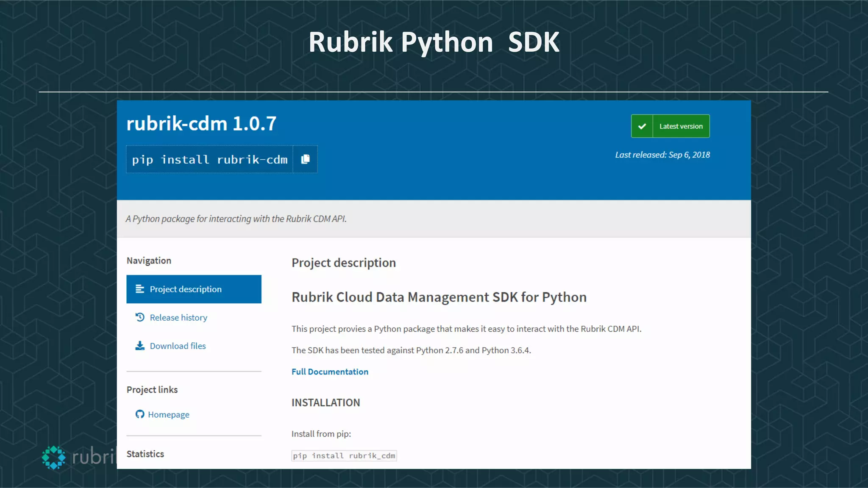Screen dimensions: 868x488
Task: Click the Download files arrow icon
Action: coord(140,346)
